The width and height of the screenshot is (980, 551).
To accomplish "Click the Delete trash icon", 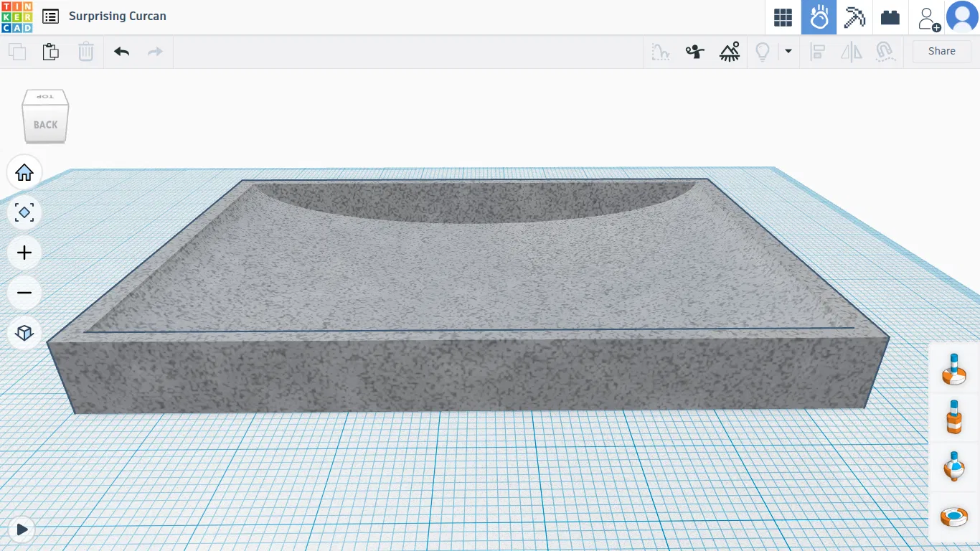I will pos(85,52).
